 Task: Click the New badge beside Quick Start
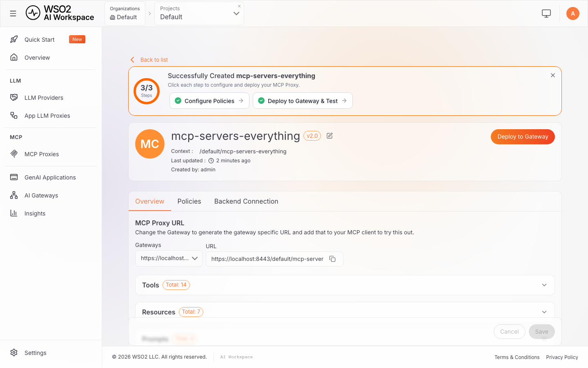click(x=77, y=39)
